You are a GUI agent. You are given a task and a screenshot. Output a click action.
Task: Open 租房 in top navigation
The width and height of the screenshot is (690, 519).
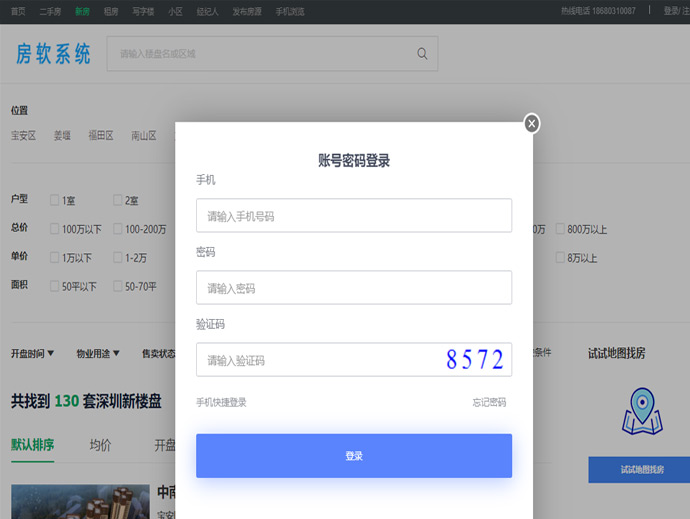pos(111,11)
